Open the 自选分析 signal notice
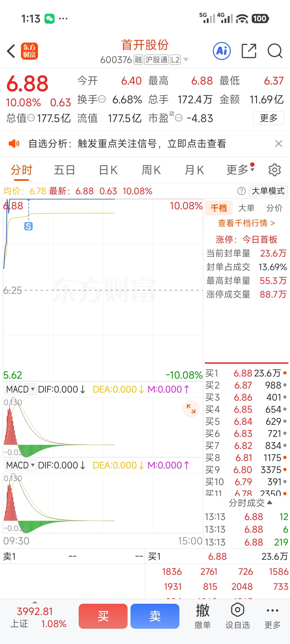Viewport: 290px width, 644px height. (x=127, y=144)
